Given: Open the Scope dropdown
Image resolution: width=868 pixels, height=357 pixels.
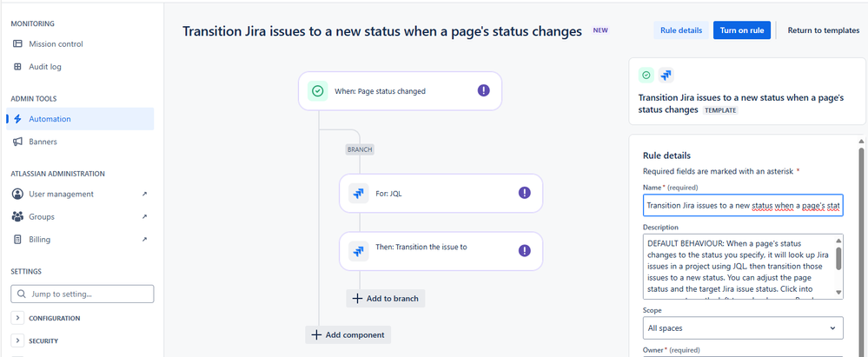Looking at the screenshot, I should pos(741,327).
